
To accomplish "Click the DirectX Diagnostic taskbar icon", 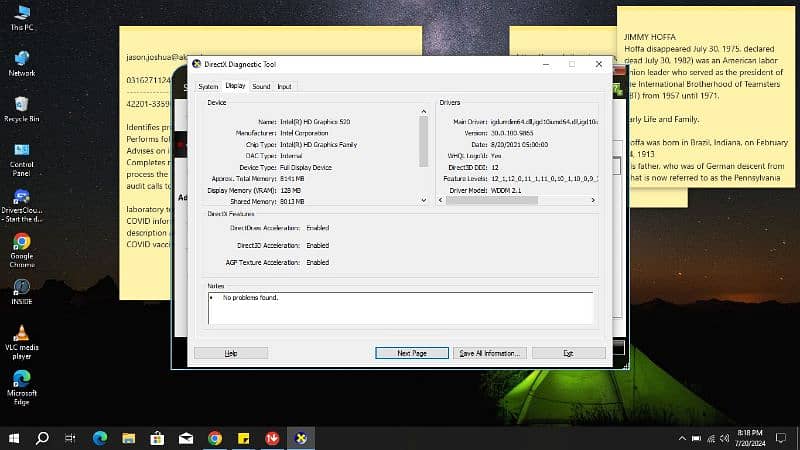I will (x=301, y=438).
